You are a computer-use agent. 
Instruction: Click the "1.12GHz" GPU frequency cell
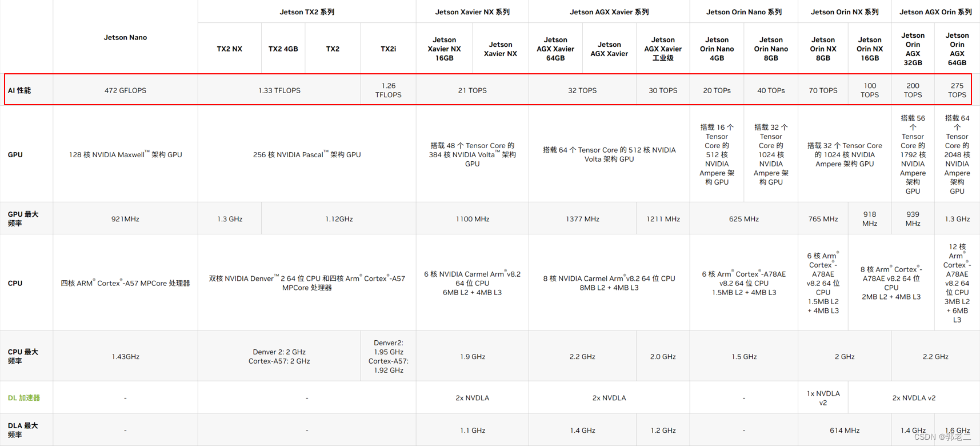pos(339,219)
